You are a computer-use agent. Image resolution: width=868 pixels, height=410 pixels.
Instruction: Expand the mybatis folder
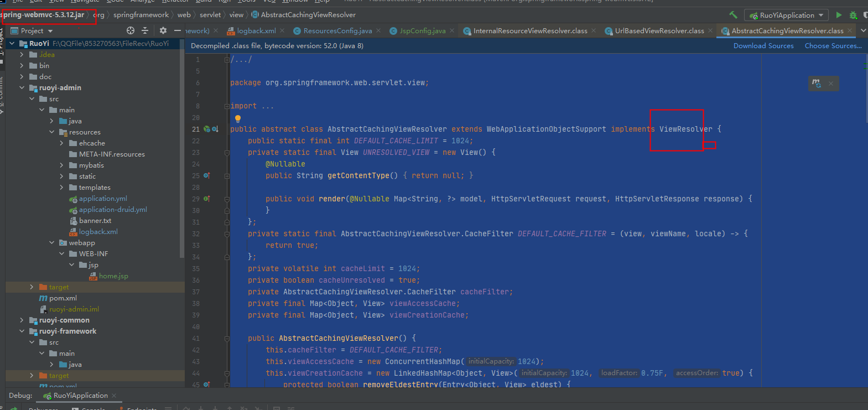[61, 165]
